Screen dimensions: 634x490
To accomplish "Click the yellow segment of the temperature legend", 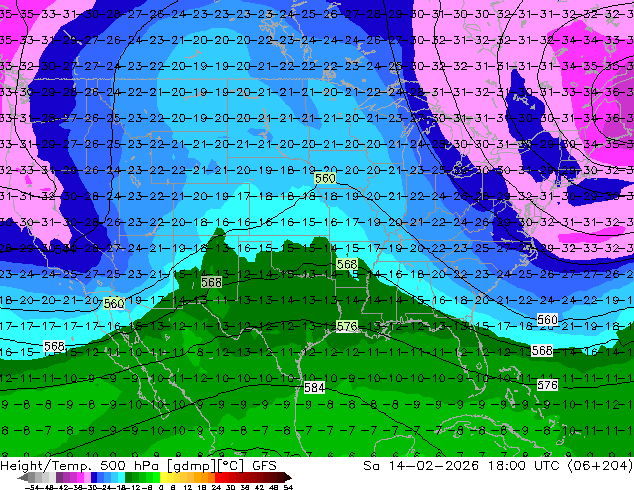I will coord(163,477).
